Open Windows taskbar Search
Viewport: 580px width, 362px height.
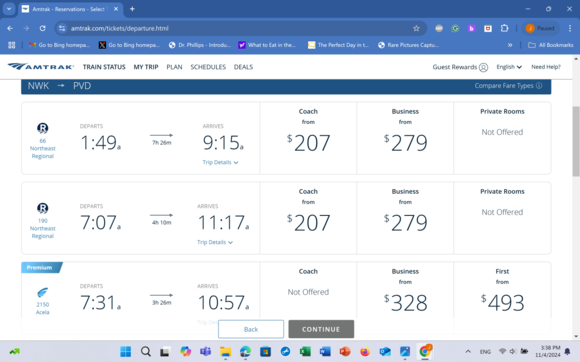click(146, 352)
